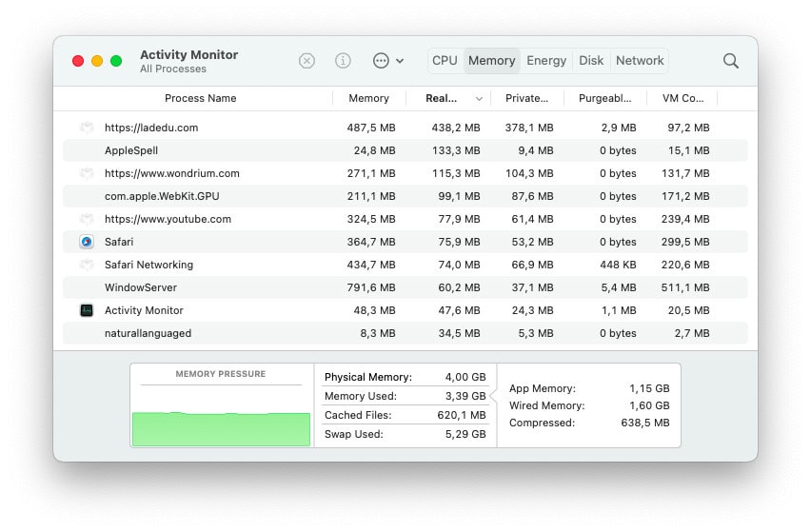Click the stop process (X) icon
The width and height of the screenshot is (811, 532).
(x=307, y=61)
